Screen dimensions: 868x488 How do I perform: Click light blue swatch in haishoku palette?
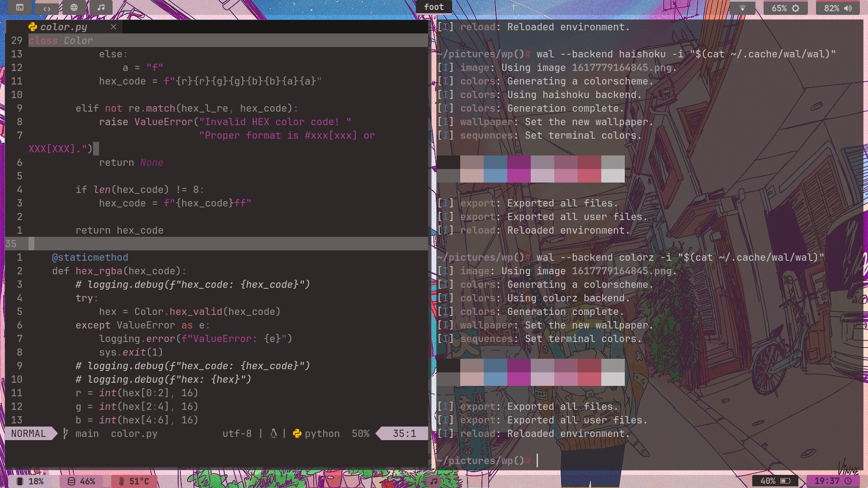495,176
